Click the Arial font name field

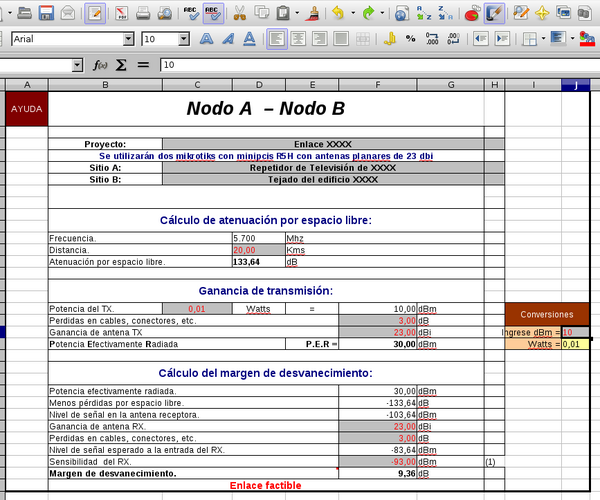[67, 39]
